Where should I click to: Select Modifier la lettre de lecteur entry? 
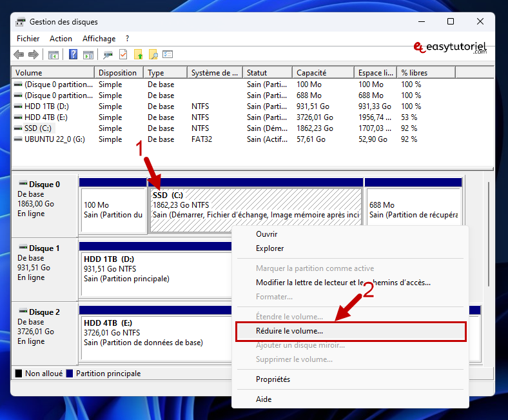pos(350,283)
